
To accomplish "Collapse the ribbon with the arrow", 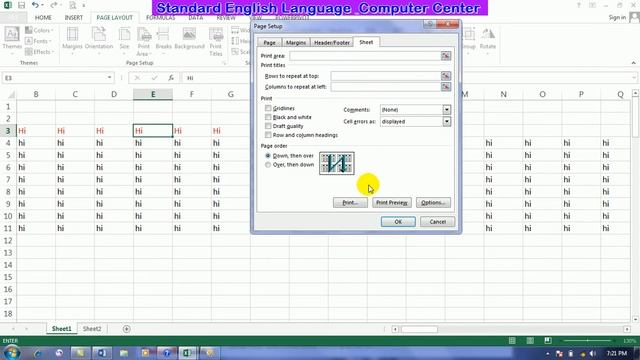I will 633,63.
